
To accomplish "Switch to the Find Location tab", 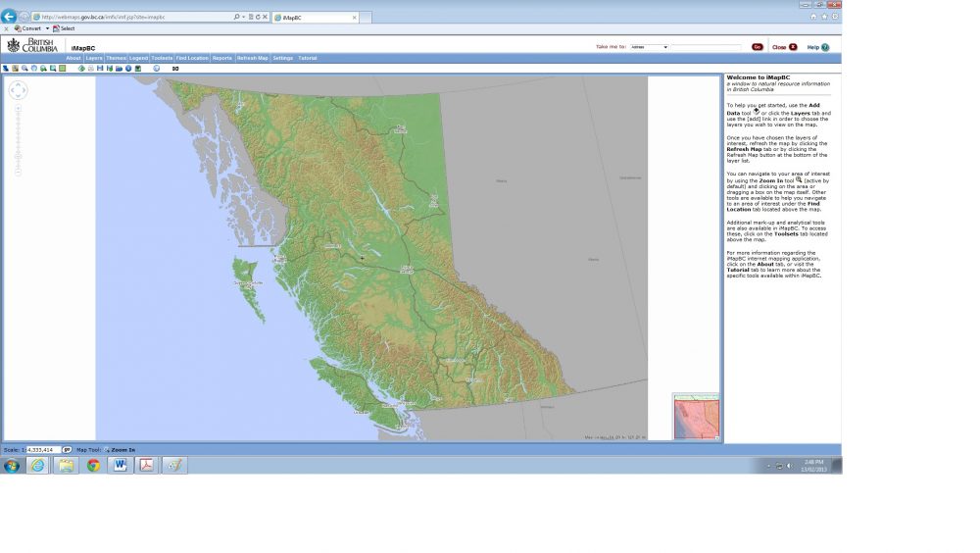I will coord(192,58).
